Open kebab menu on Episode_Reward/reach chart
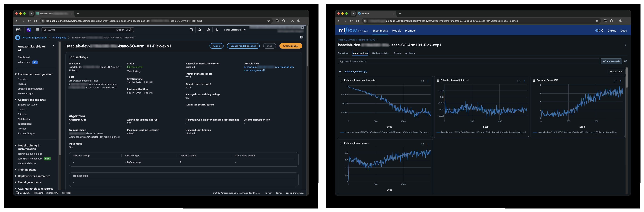 pos(428,144)
